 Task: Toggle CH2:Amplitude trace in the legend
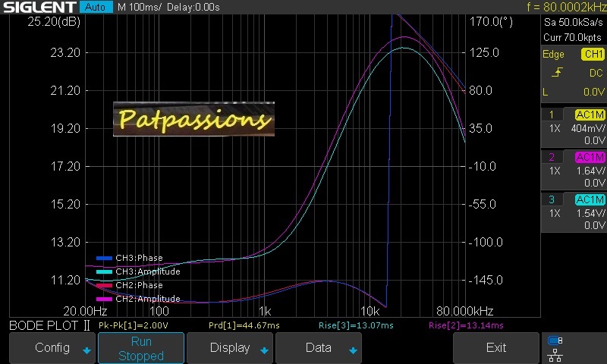(147, 299)
